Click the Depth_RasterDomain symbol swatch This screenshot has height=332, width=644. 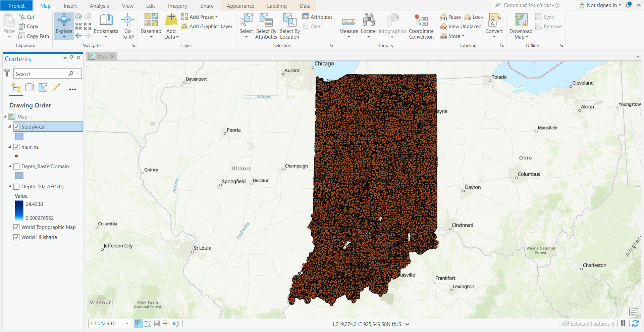(19, 176)
